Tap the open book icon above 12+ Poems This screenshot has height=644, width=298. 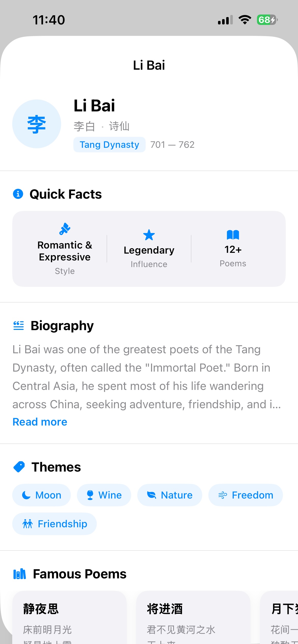233,235
